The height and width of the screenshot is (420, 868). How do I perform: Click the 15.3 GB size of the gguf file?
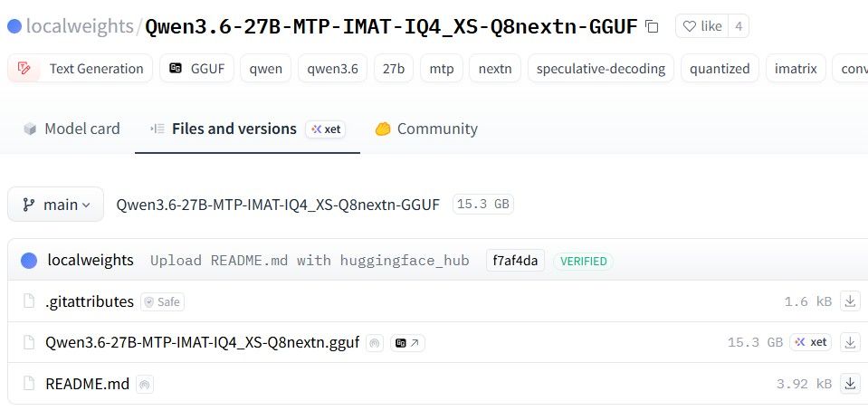pos(755,342)
